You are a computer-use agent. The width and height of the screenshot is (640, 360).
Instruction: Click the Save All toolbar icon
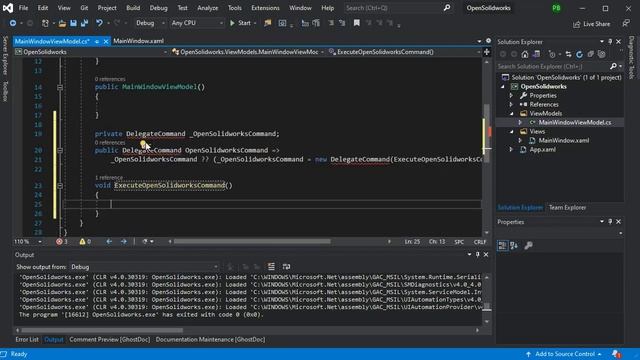pos(84,23)
